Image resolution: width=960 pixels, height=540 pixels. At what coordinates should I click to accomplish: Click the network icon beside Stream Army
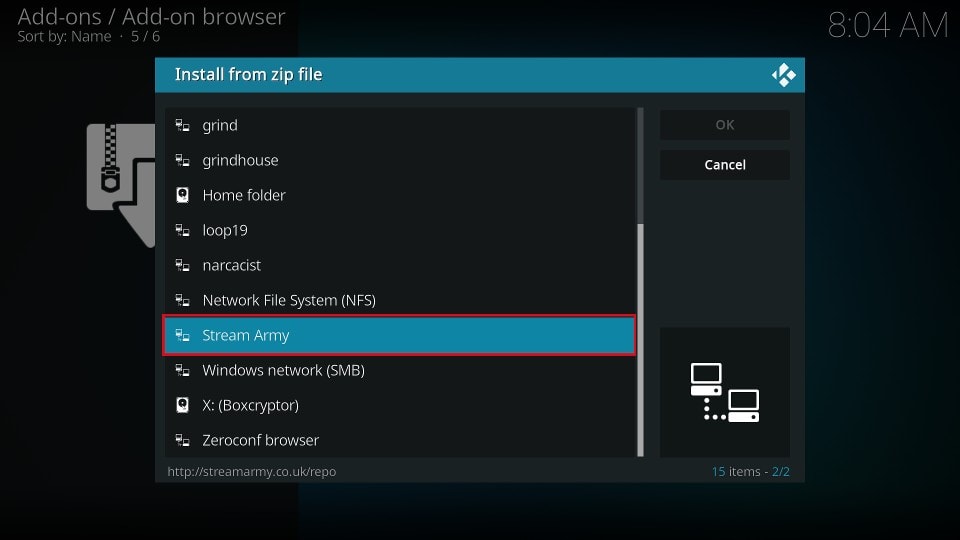[182, 335]
